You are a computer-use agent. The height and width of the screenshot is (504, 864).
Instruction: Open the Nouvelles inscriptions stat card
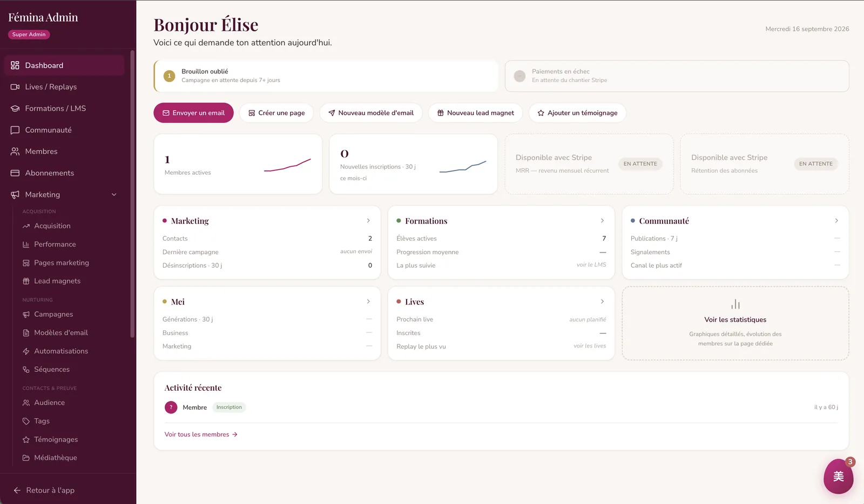414,164
